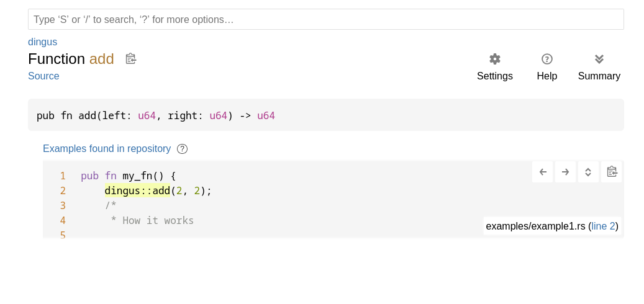Click the right parameter's u64 type

click(x=218, y=115)
